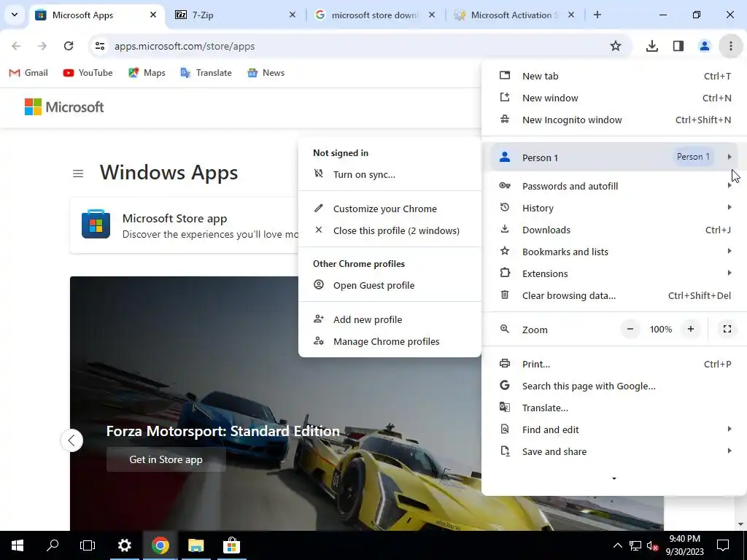
Task: Open the notification center icon
Action: (723, 545)
